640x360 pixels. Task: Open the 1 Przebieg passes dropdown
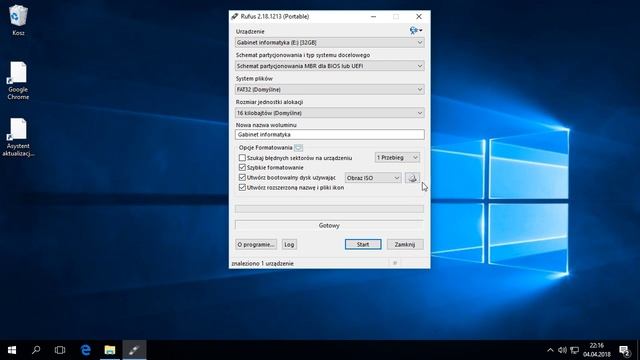click(397, 158)
